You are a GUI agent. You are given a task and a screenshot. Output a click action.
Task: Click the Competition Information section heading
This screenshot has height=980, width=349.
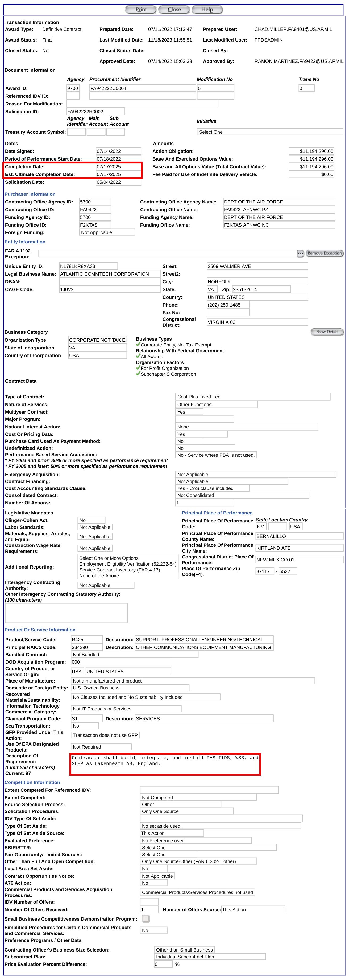(x=32, y=783)
